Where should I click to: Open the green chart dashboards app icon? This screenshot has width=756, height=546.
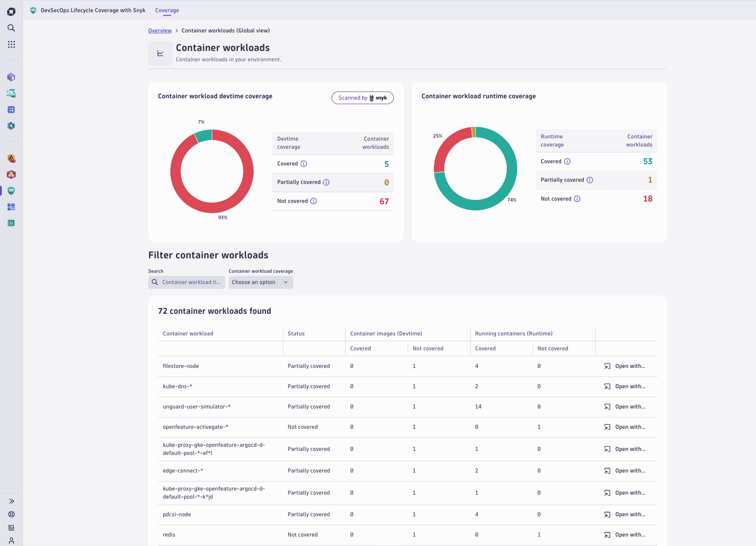tap(11, 93)
